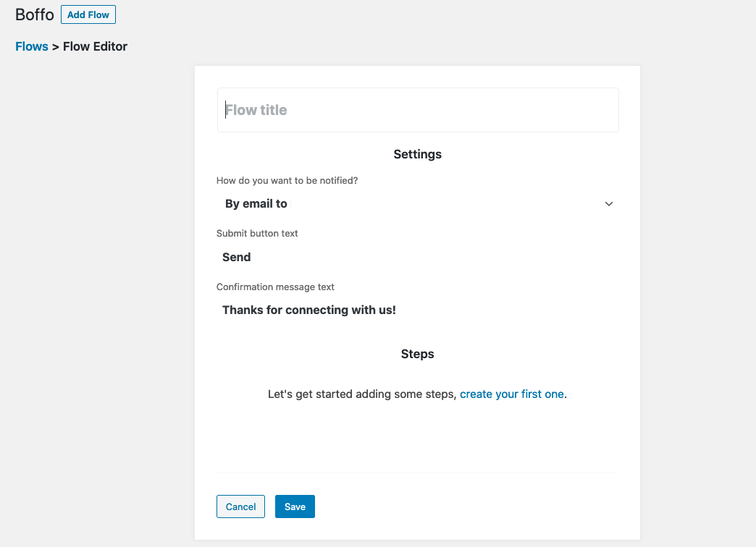The width and height of the screenshot is (756, 547).
Task: Save the flow
Action: [x=295, y=506]
